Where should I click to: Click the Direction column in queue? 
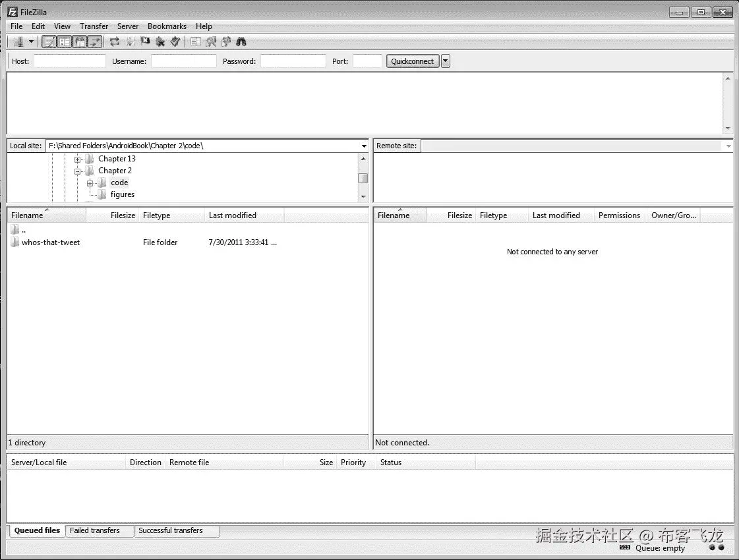point(146,462)
